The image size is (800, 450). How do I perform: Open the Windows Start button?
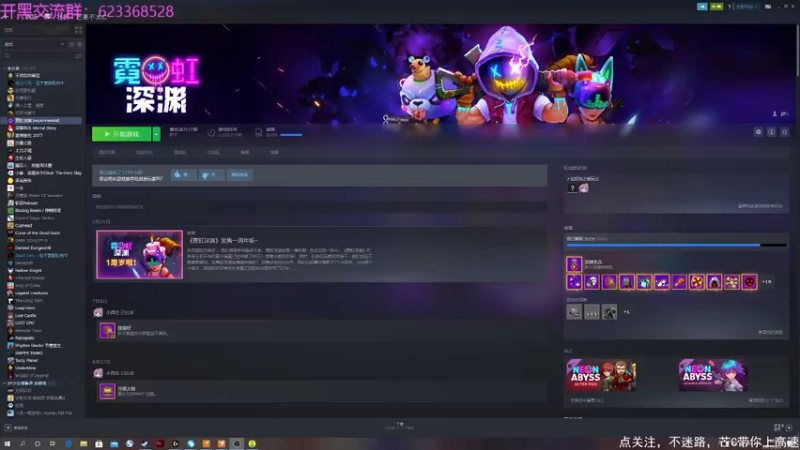point(7,444)
